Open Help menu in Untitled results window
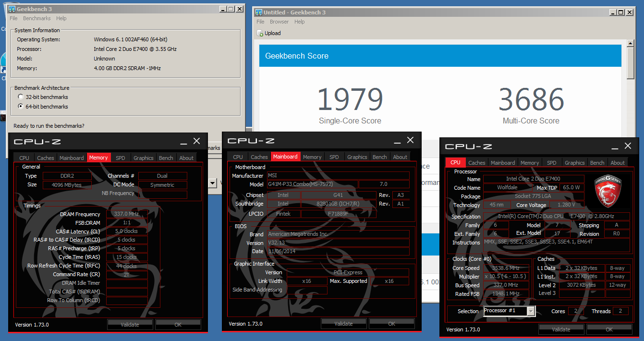 pos(300,22)
